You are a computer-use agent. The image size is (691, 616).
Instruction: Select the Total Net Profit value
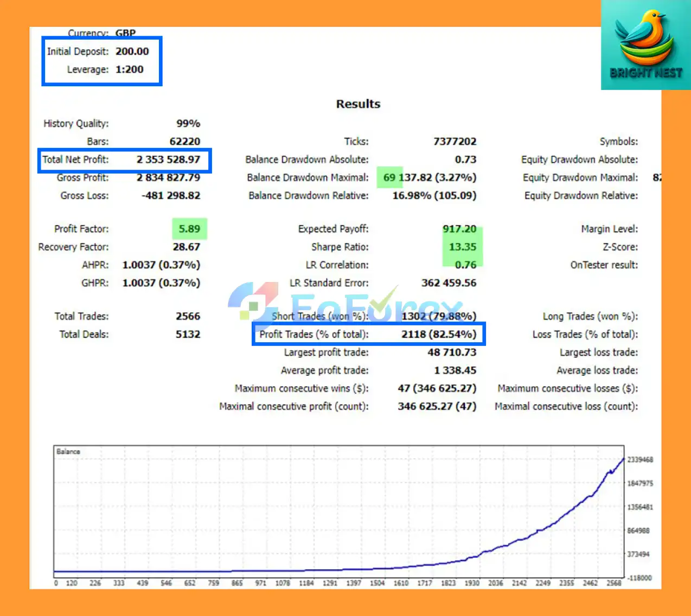point(168,159)
